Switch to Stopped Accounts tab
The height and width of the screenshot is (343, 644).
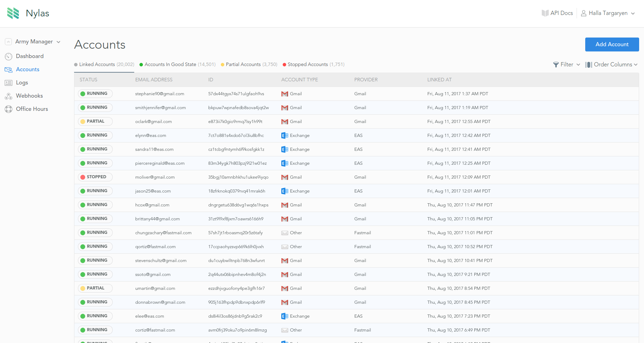coord(313,65)
